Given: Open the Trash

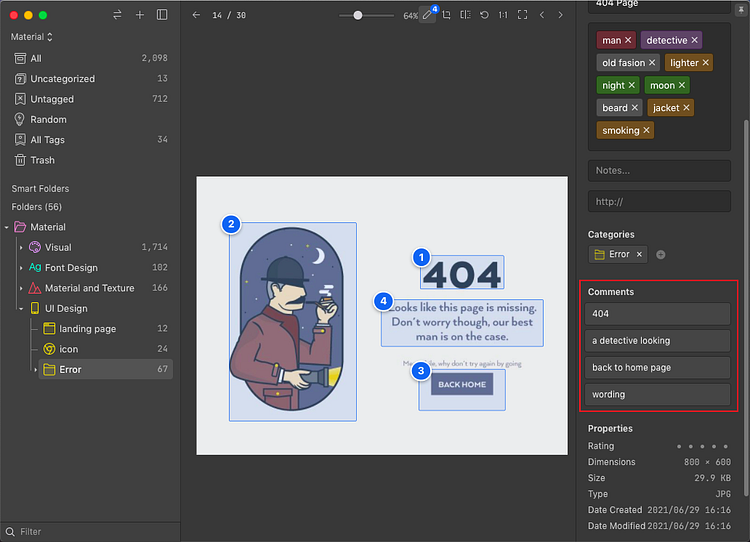Looking at the screenshot, I should point(90,160).
